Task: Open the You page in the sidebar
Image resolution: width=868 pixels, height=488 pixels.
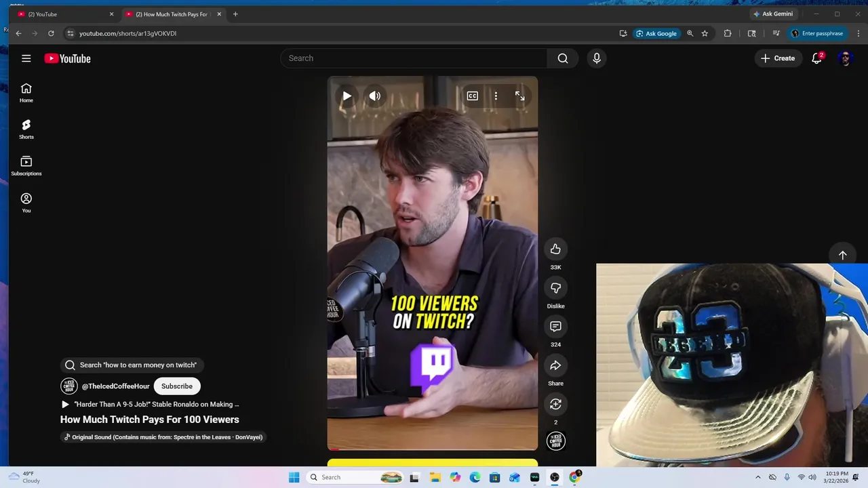Action: pyautogui.click(x=26, y=203)
